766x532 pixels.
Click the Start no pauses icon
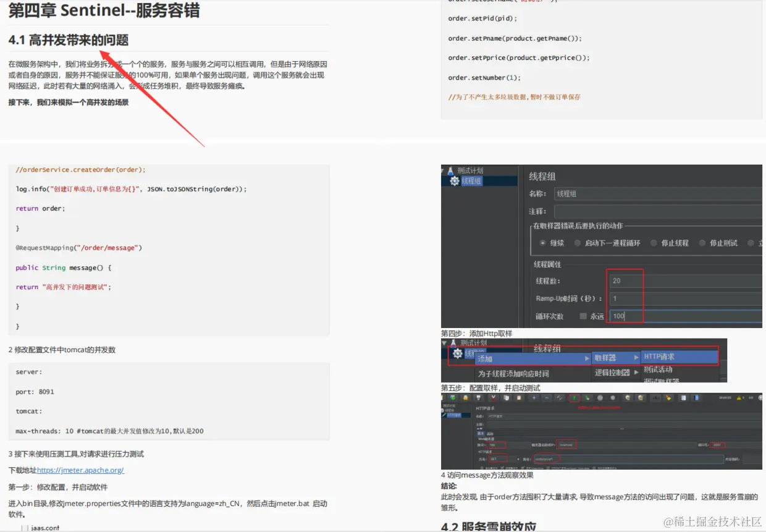pos(587,397)
